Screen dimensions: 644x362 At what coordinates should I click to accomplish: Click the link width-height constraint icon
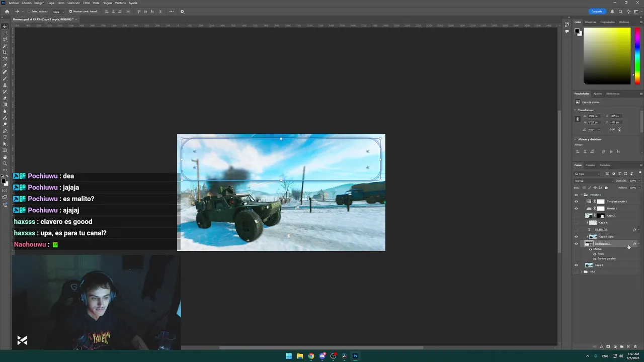tap(578, 119)
